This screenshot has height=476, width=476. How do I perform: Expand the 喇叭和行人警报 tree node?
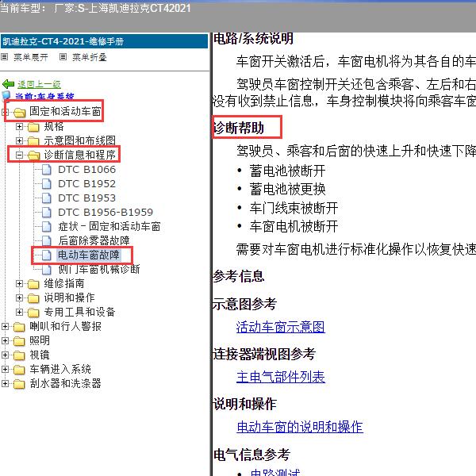pos(6,326)
